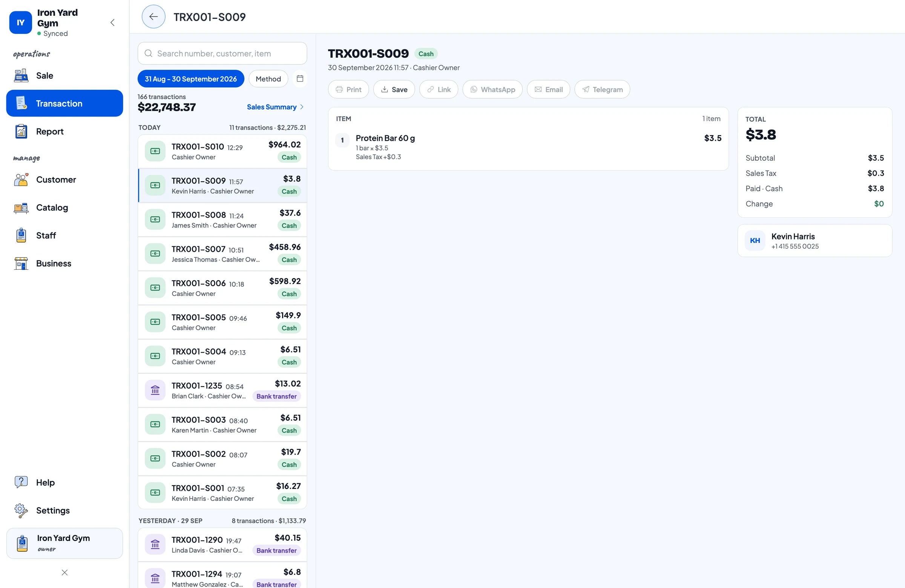The image size is (905, 588).
Task: Click the bank icon of TRX001-1294
Action: 155,579
